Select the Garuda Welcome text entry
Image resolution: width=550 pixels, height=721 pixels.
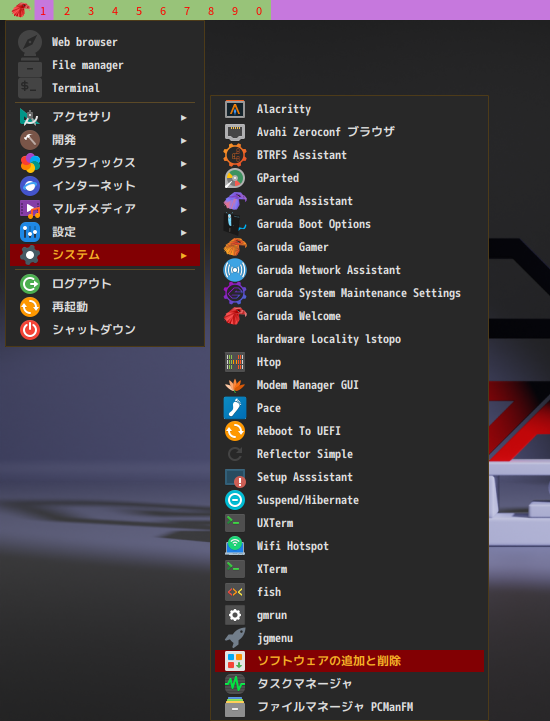tap(299, 316)
